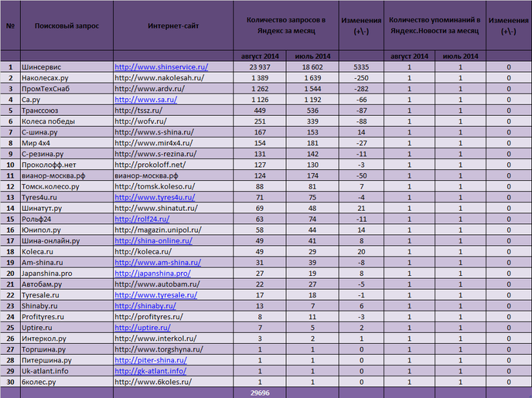Open the shinservice.ru hyperlink

[161, 67]
